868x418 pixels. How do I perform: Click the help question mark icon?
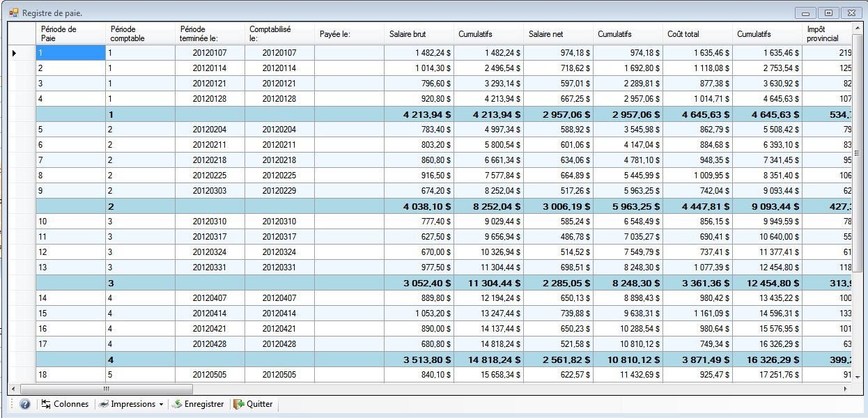(x=25, y=404)
